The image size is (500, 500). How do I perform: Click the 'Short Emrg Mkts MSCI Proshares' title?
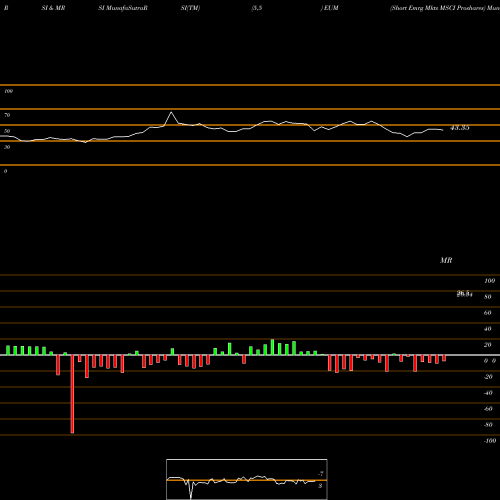pyautogui.click(x=438, y=8)
